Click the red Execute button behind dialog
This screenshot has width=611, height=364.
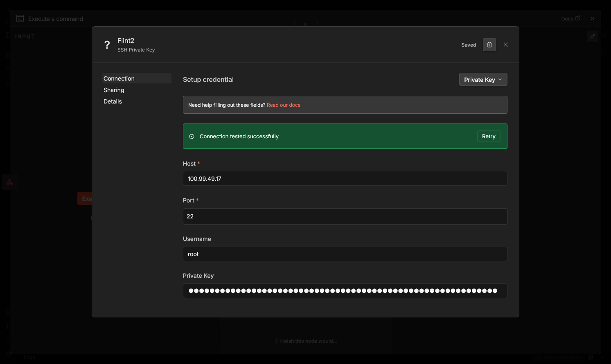[x=85, y=198]
